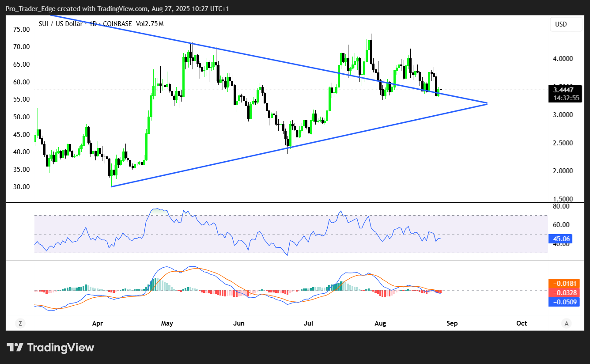Click the 60.00 left axis label
The height and width of the screenshot is (364, 590).
coord(22,82)
